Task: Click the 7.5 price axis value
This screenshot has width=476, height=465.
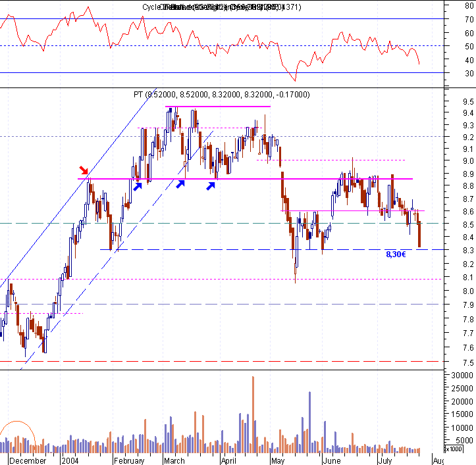Action: 468,363
